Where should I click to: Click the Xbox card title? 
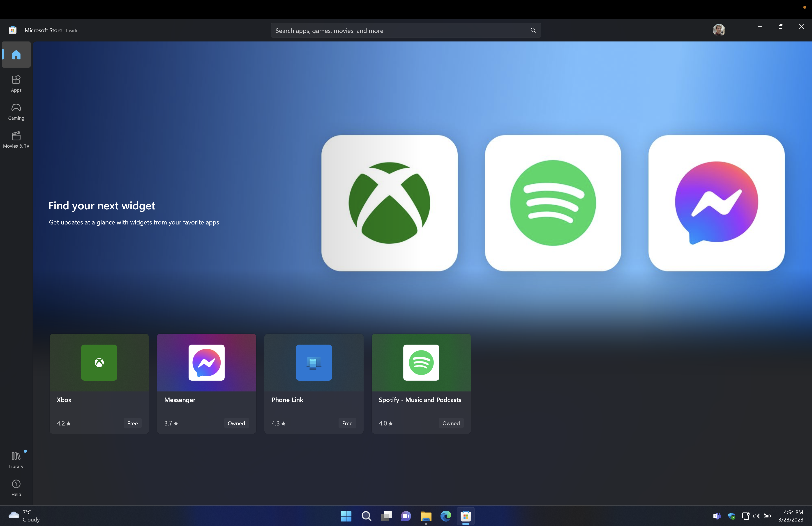64,400
